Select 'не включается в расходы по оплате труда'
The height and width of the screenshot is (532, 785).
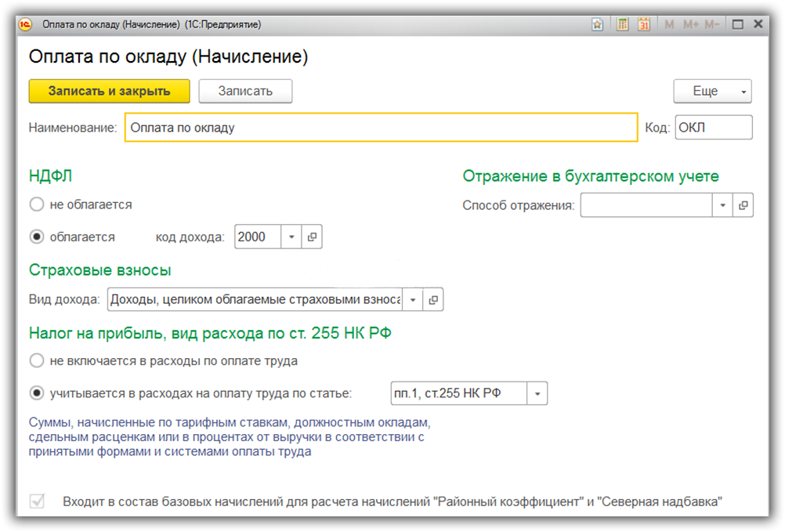(37, 360)
